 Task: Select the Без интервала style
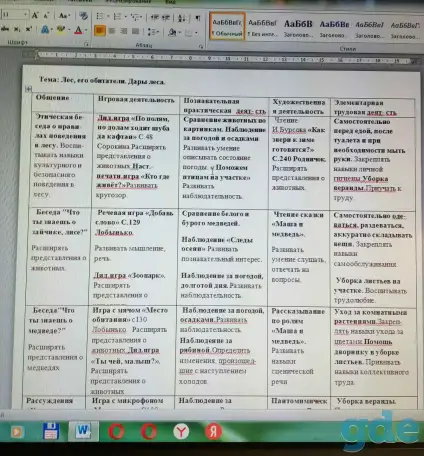tap(262, 27)
